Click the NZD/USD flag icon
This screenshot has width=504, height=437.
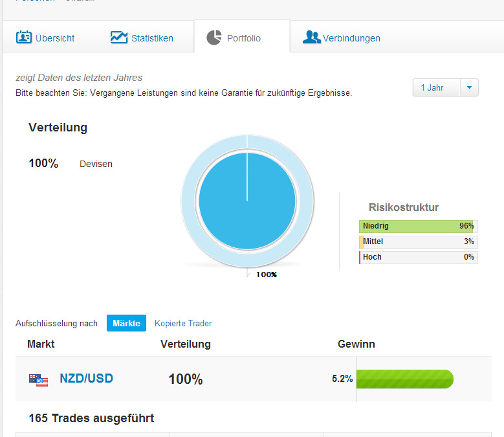click(x=39, y=379)
